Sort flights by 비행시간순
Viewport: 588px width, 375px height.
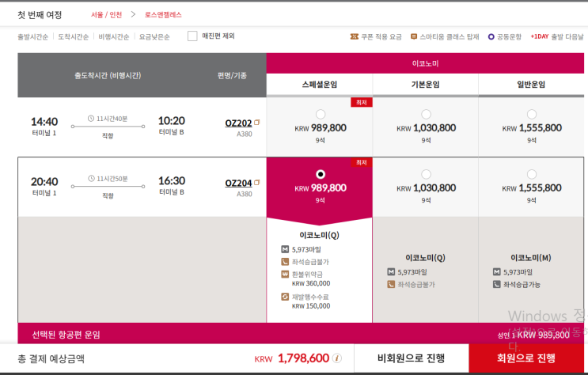click(x=114, y=36)
